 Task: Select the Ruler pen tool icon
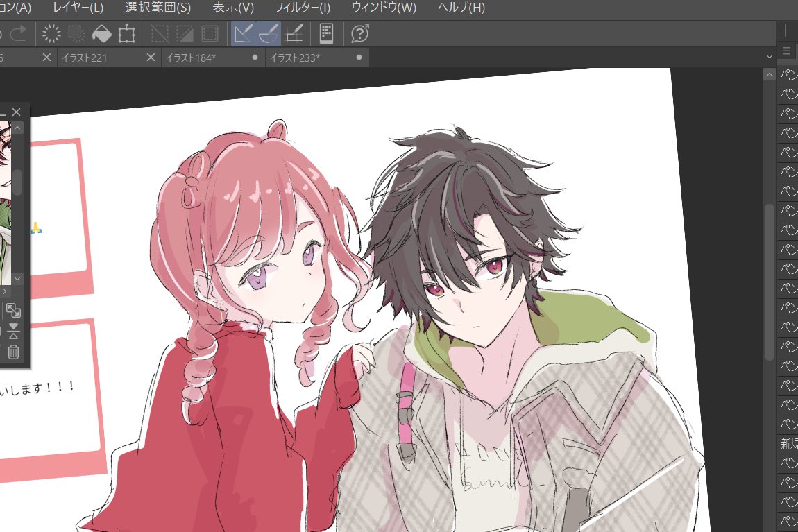(294, 33)
